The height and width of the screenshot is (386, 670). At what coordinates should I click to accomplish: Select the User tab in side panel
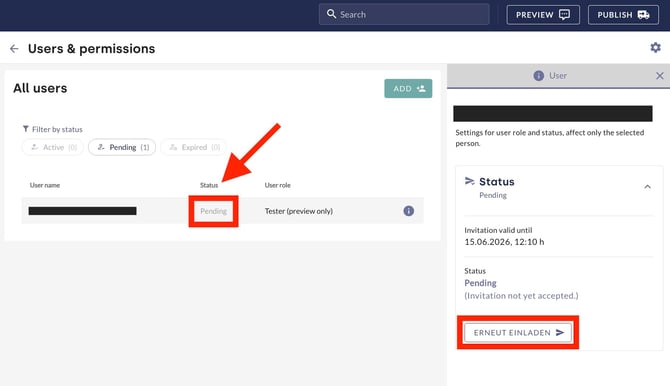tap(550, 76)
